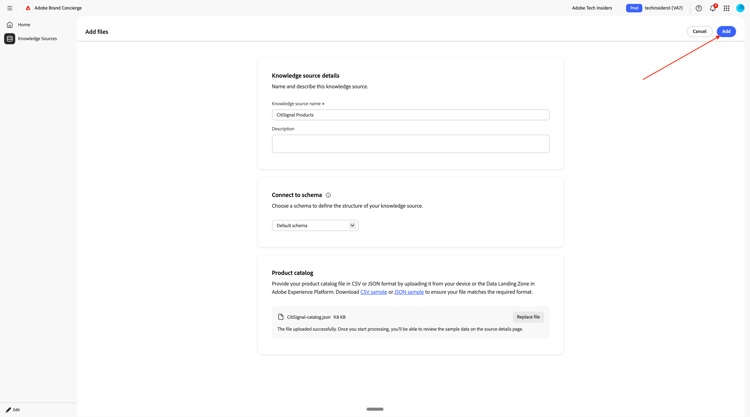Open the techinsiders sandbox selector
The height and width of the screenshot is (417, 750).
coord(663,8)
